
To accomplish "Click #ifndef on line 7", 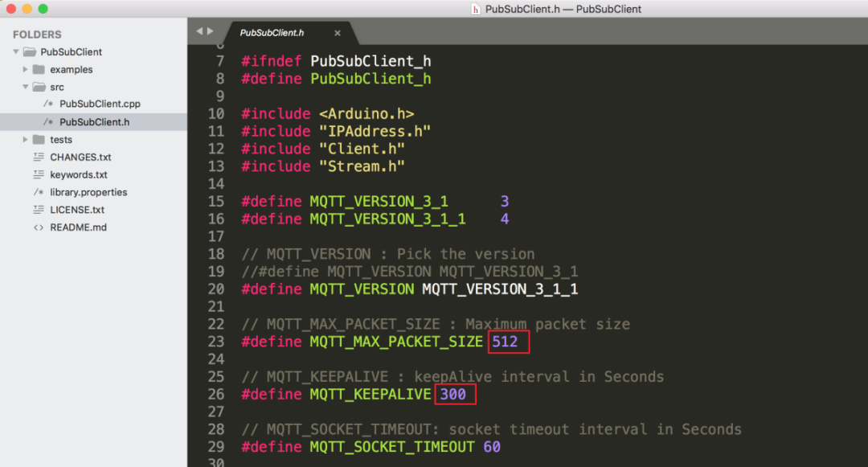I will pyautogui.click(x=272, y=61).
